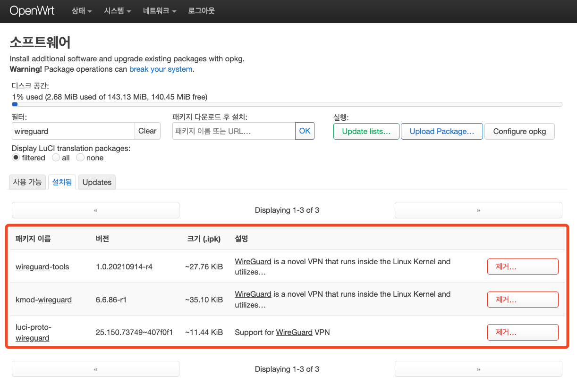Image resolution: width=577 pixels, height=392 pixels.
Task: Click the top 'Displaying 1-3 of 3' text
Action: pyautogui.click(x=287, y=210)
